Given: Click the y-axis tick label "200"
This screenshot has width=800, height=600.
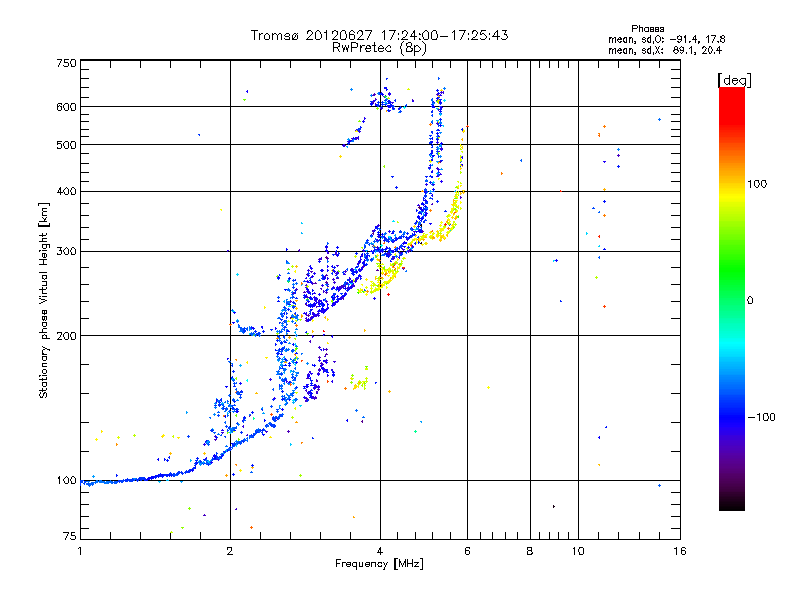Looking at the screenshot, I should pyautogui.click(x=66, y=336).
